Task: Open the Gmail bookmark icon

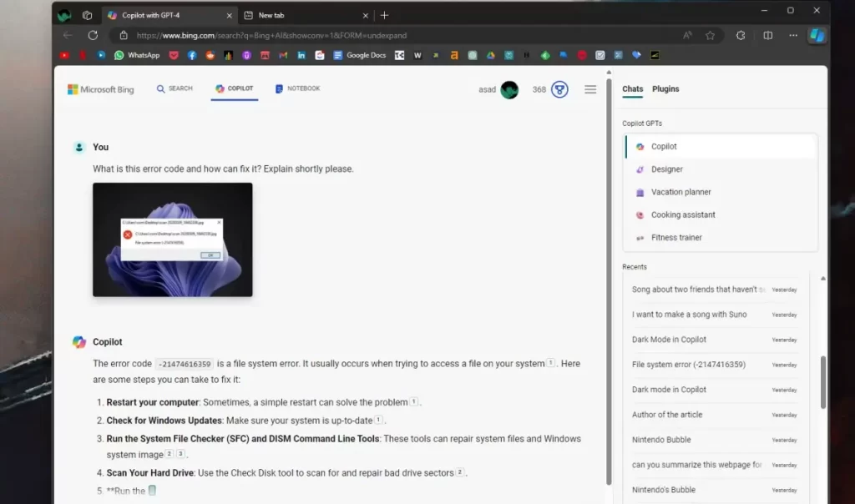Action: click(283, 55)
